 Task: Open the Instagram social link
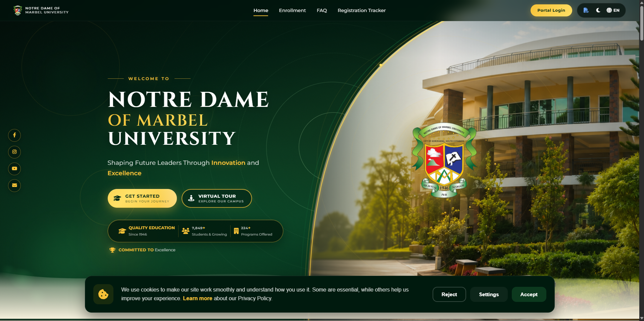14,152
